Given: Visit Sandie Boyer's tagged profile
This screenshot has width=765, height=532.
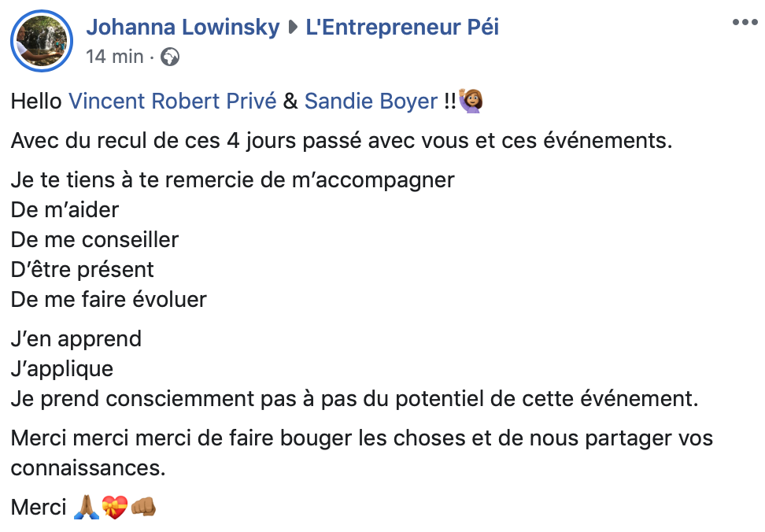Looking at the screenshot, I should [371, 101].
